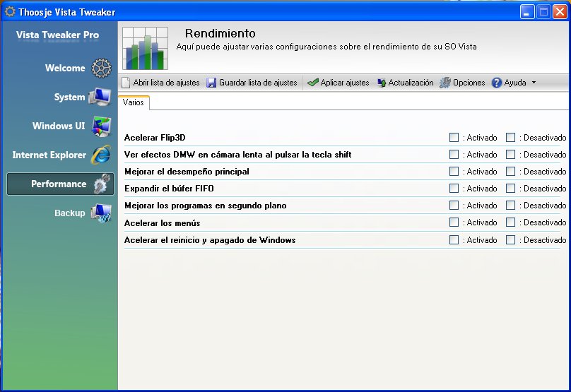Enable Activado for Acelerar Flip3D
Viewport: 571px width, 392px height.
[454, 137]
